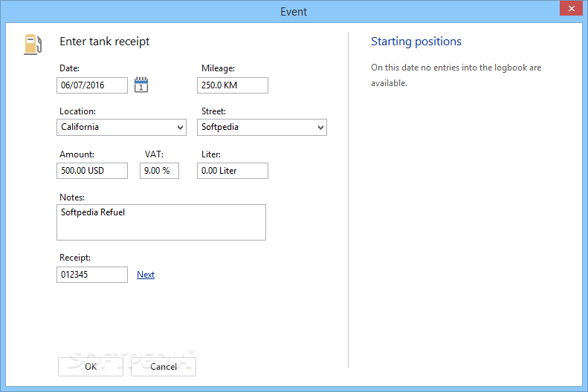Close the Event dialog window
This screenshot has width=588, height=392.
571,8
